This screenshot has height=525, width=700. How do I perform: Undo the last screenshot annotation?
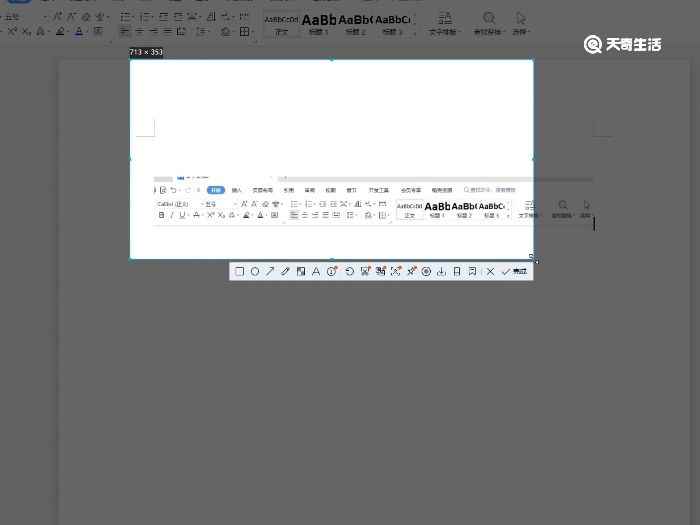click(x=350, y=271)
